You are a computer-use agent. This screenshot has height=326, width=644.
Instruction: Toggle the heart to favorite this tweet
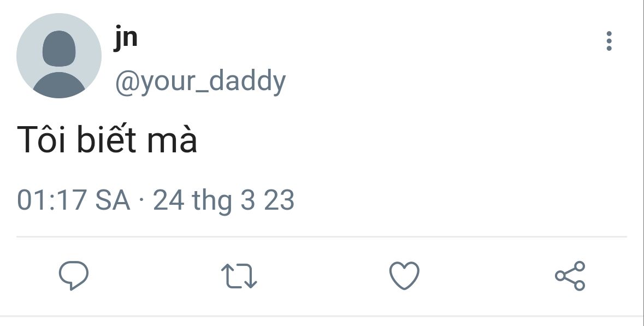pos(404,276)
